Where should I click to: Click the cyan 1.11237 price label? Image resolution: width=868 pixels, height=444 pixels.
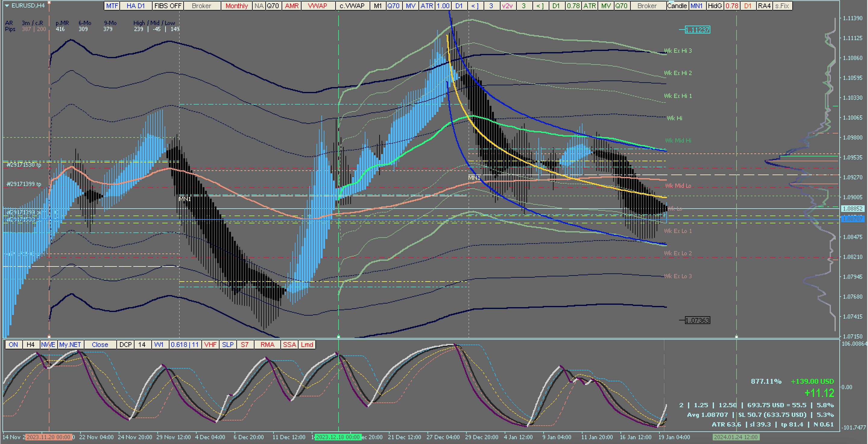[x=697, y=30]
